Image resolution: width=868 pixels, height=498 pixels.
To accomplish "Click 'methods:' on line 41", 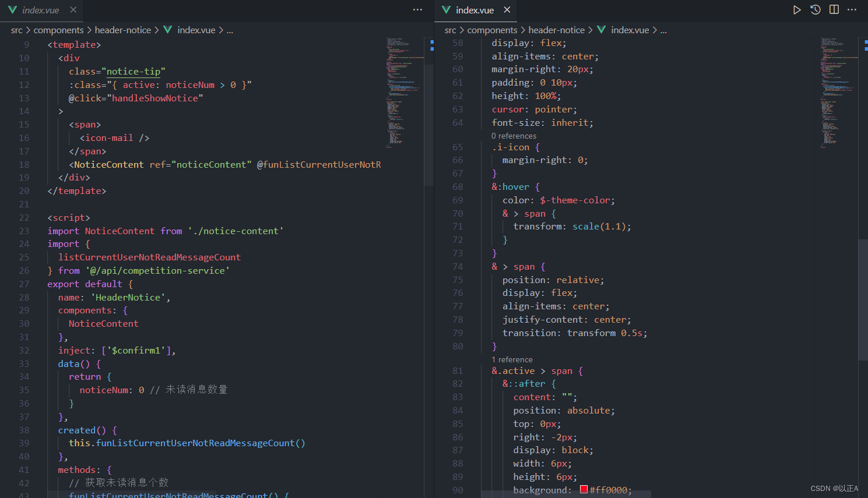I will (x=79, y=470).
